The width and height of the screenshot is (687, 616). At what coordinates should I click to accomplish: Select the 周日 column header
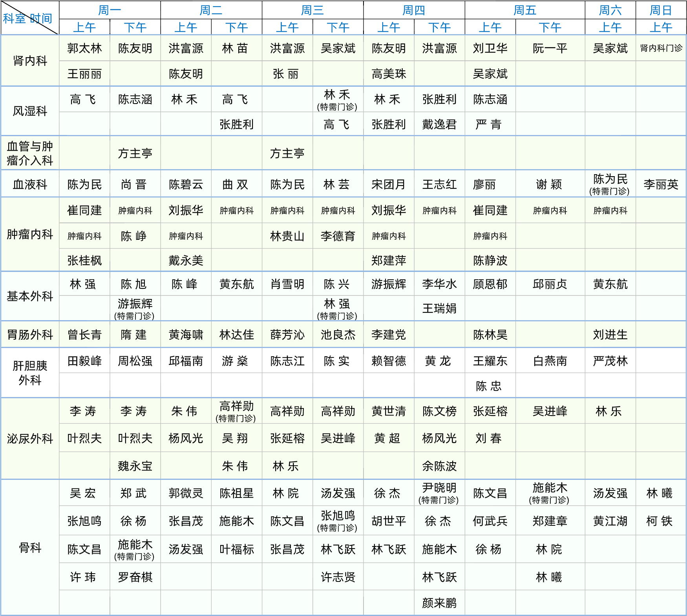coord(661,10)
